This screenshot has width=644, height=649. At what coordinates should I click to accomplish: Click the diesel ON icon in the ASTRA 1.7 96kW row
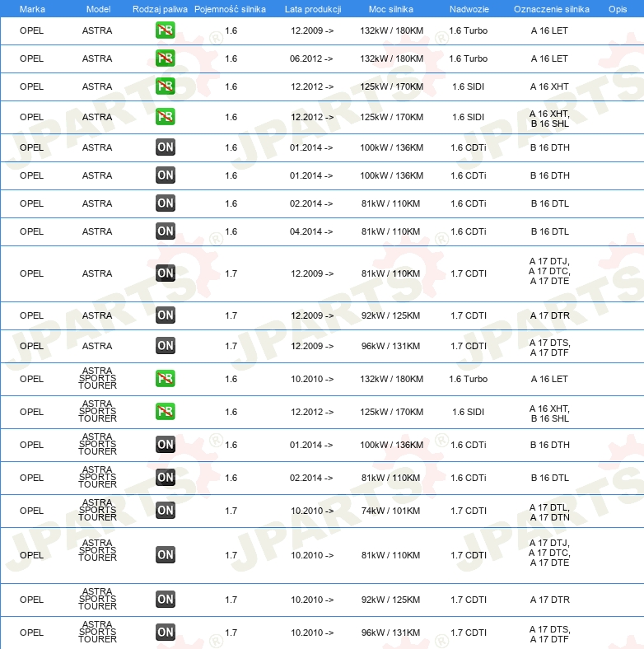[166, 346]
